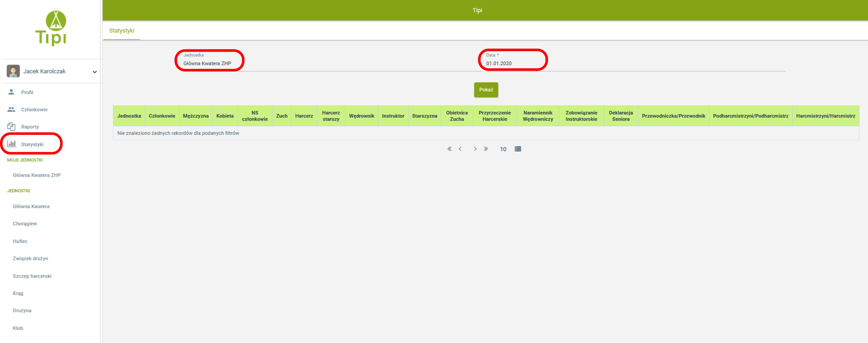Open Profil from the sidebar
Screen dimensions: 868x343
pyautogui.click(x=27, y=92)
